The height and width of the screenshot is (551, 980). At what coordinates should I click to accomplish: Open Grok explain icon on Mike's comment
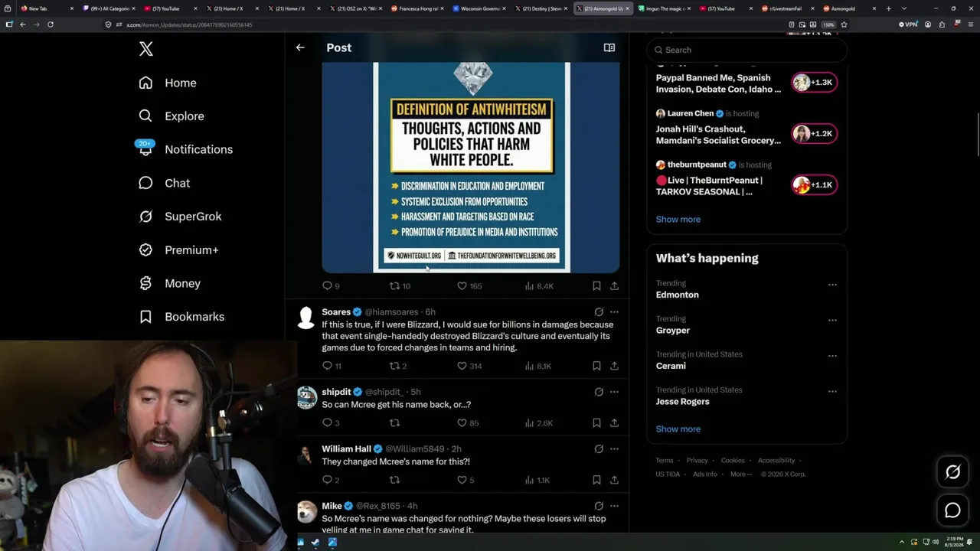[599, 506]
